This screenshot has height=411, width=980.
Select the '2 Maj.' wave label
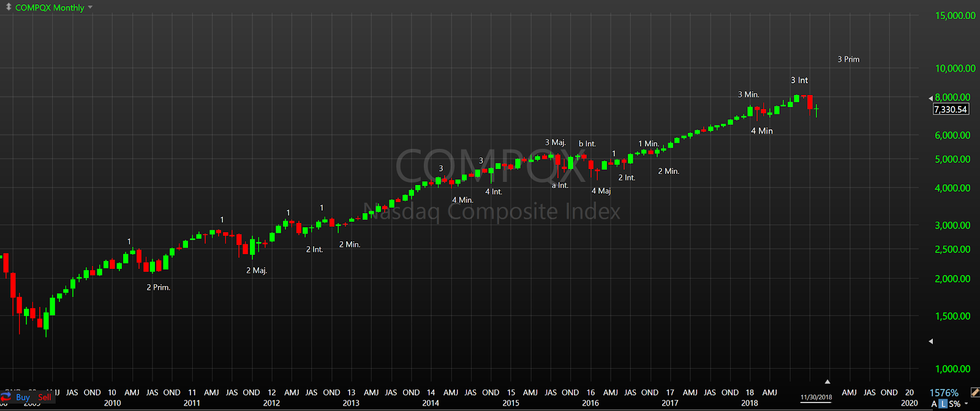(257, 270)
